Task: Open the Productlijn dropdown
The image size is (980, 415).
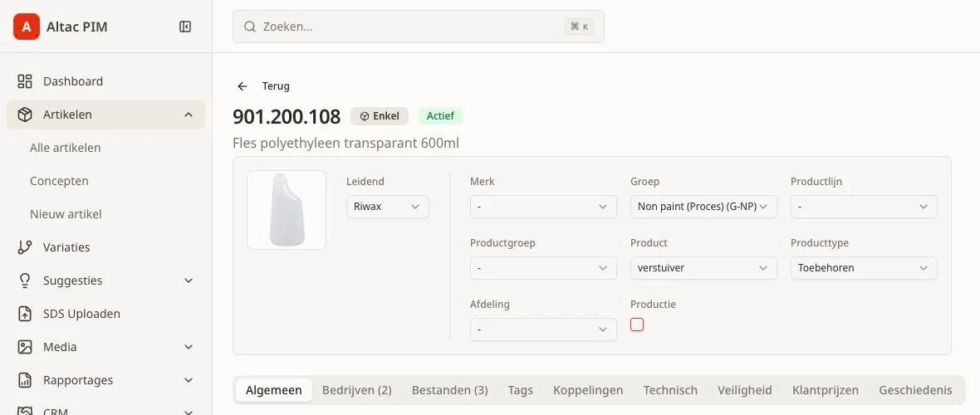Action: coord(864,207)
